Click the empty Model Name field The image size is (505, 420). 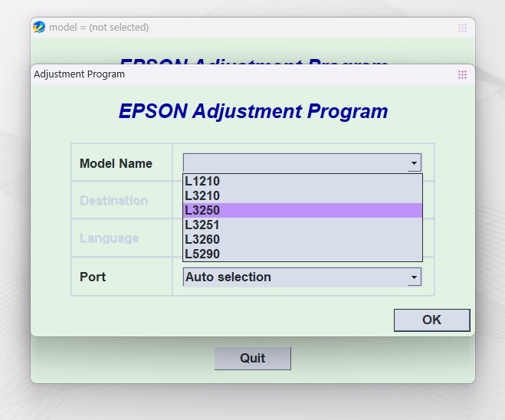[295, 163]
